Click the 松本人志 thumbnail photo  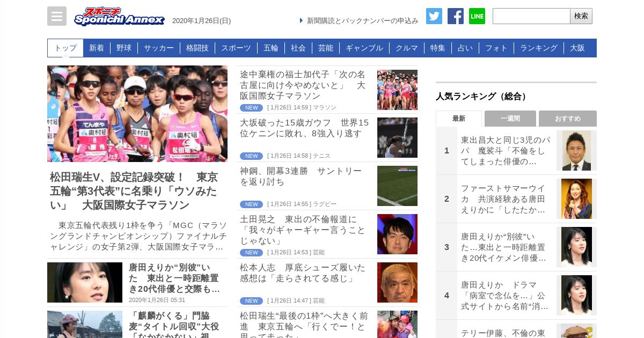(397, 282)
